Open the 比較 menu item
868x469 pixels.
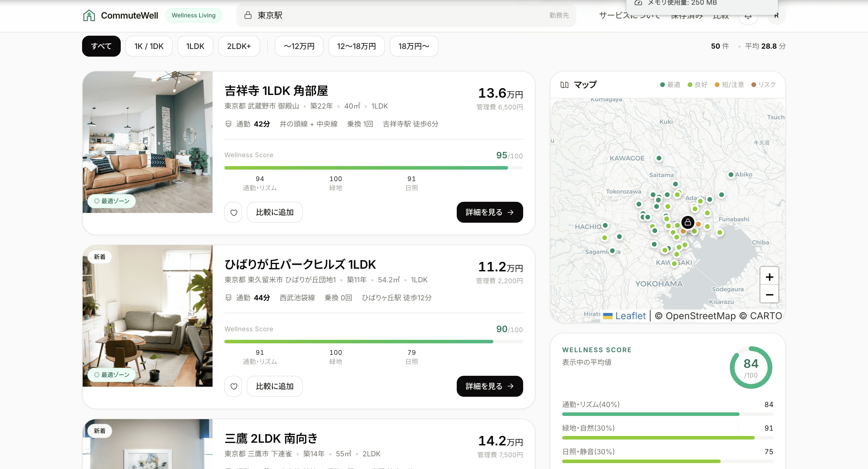[x=721, y=15]
